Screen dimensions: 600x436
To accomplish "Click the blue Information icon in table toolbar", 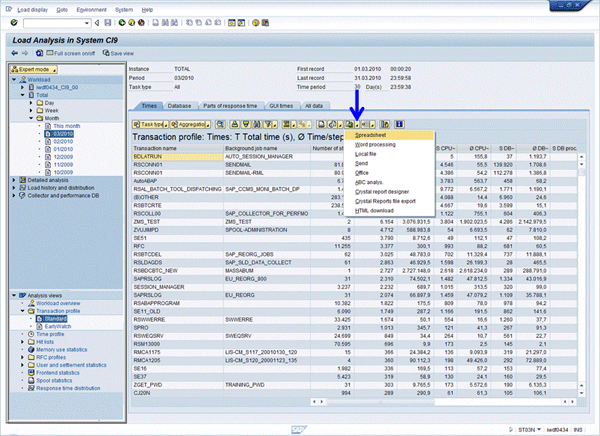I will [x=399, y=124].
